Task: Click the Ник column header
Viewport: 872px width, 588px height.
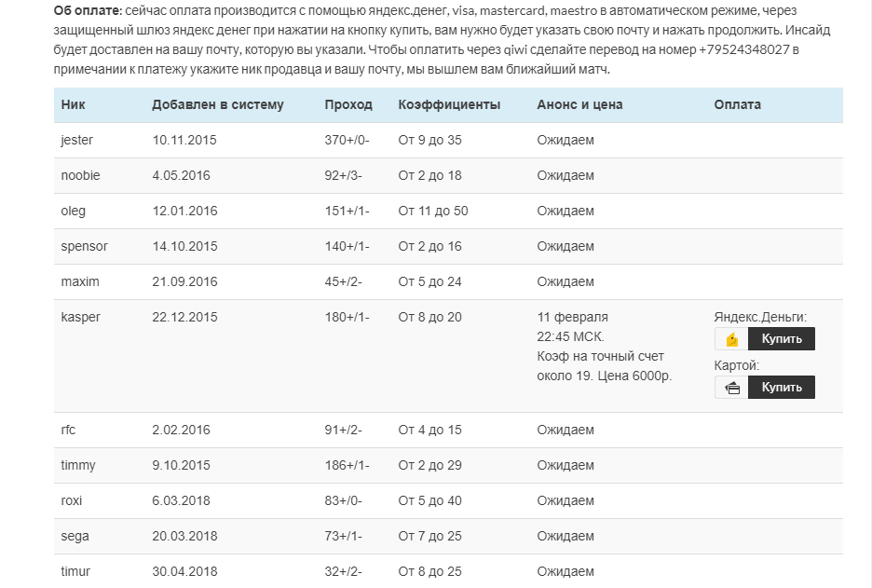Action: (x=73, y=104)
